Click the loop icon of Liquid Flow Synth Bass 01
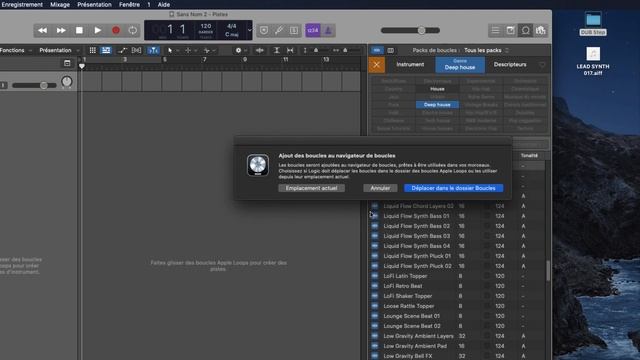 (x=375, y=216)
